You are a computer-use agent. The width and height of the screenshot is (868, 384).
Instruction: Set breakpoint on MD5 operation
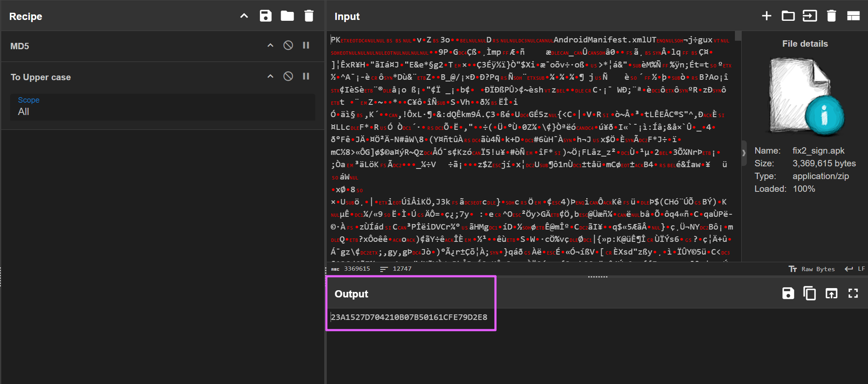tap(306, 45)
